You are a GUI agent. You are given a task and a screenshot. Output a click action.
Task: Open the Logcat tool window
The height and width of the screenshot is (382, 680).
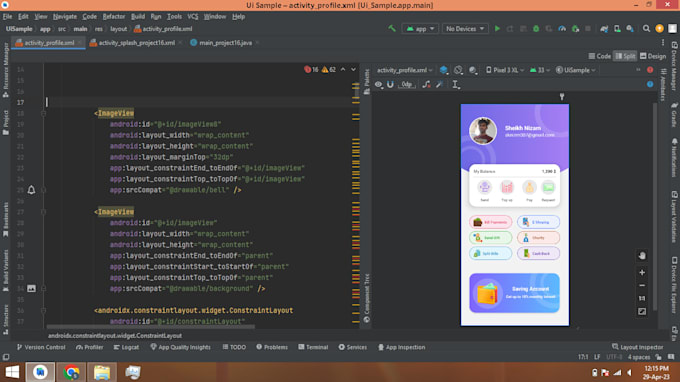126,347
